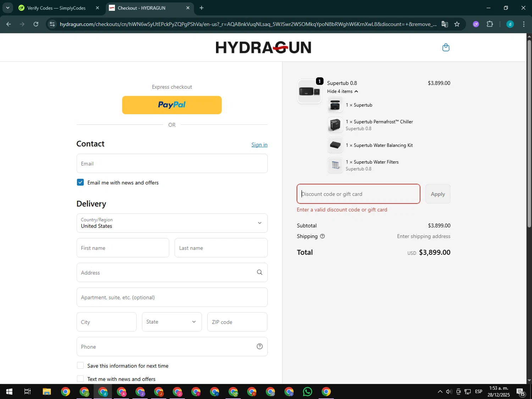
Task: Click the shipping info question icon
Action: [x=322, y=236]
